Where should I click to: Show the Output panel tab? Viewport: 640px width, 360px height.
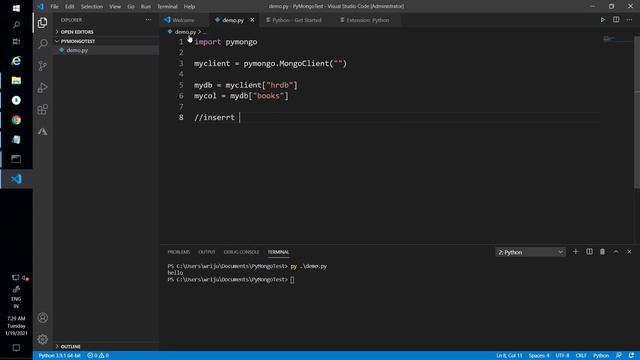207,252
